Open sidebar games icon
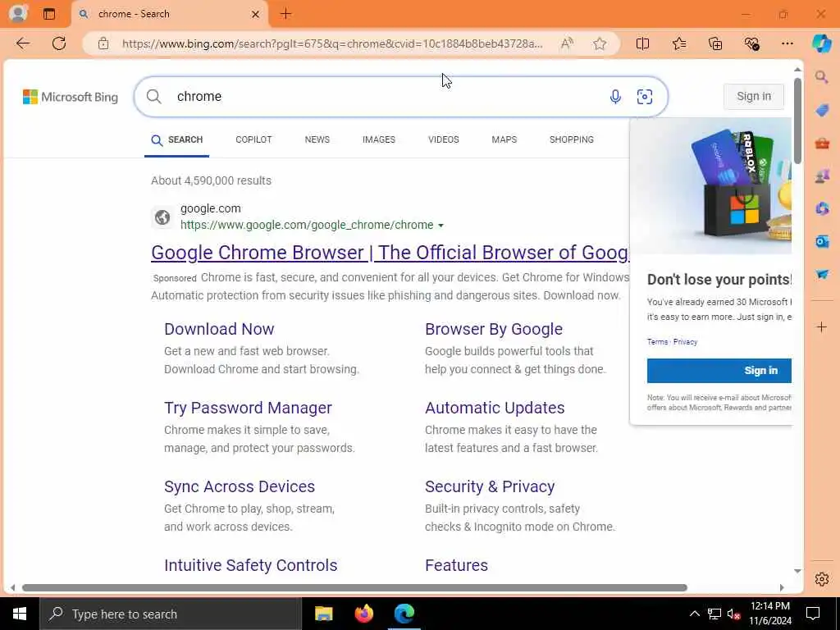Viewport: 840px width, 630px height. (x=822, y=176)
